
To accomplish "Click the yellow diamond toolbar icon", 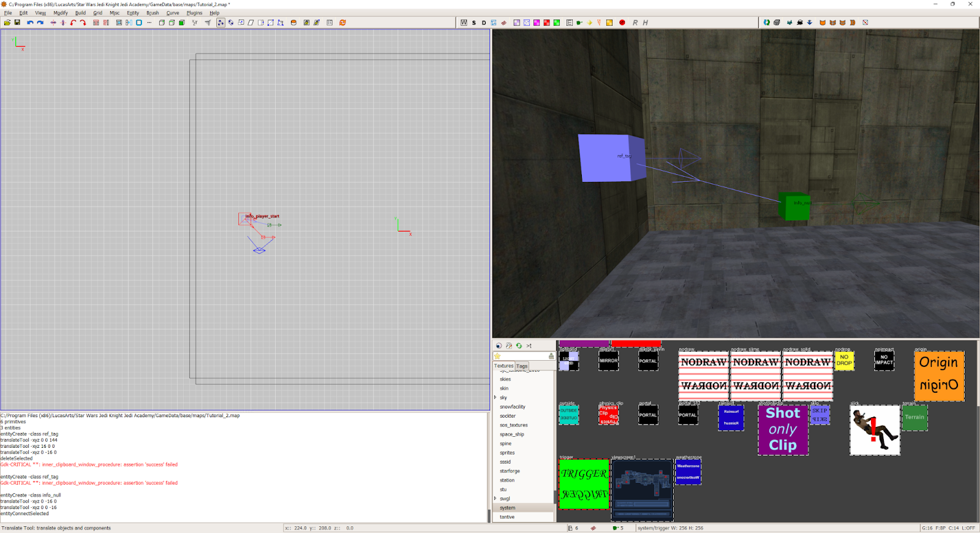I will click(590, 23).
